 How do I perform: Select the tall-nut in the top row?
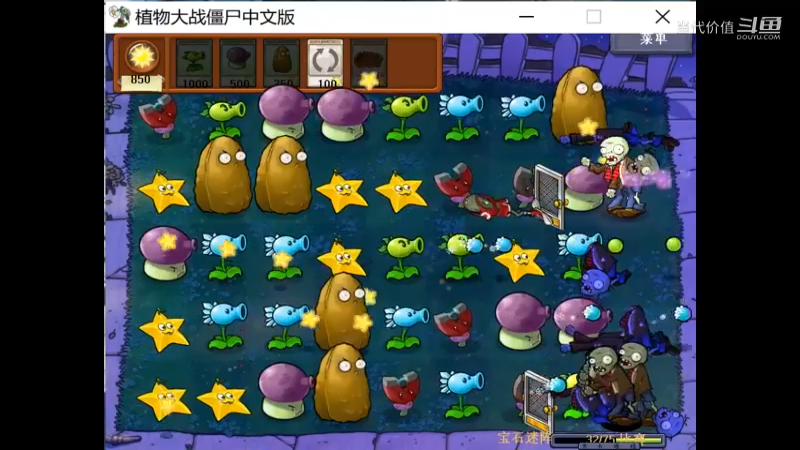click(577, 104)
